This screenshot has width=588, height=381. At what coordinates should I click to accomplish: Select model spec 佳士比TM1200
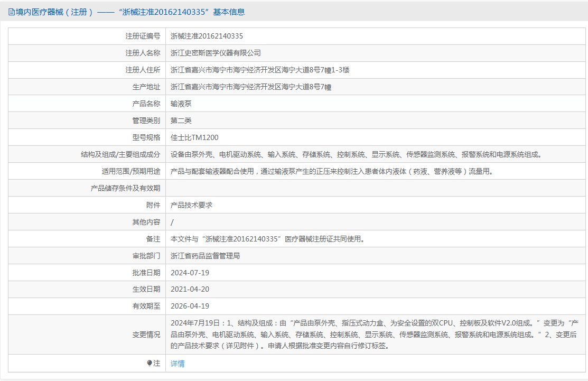pyautogui.click(x=194, y=137)
